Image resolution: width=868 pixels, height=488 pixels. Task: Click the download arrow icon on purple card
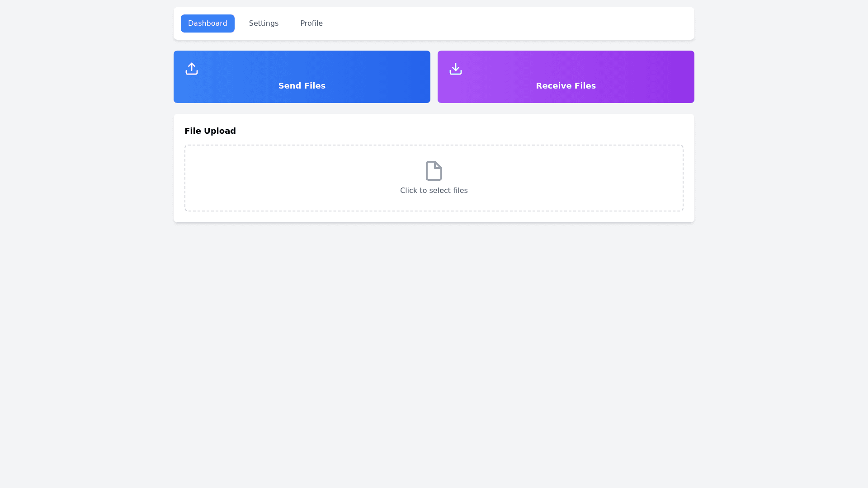tap(455, 69)
